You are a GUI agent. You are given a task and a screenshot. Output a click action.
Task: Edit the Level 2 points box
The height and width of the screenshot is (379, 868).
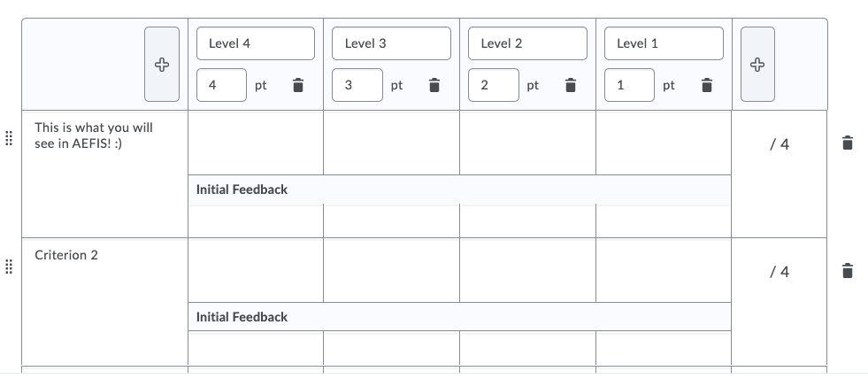(x=494, y=86)
